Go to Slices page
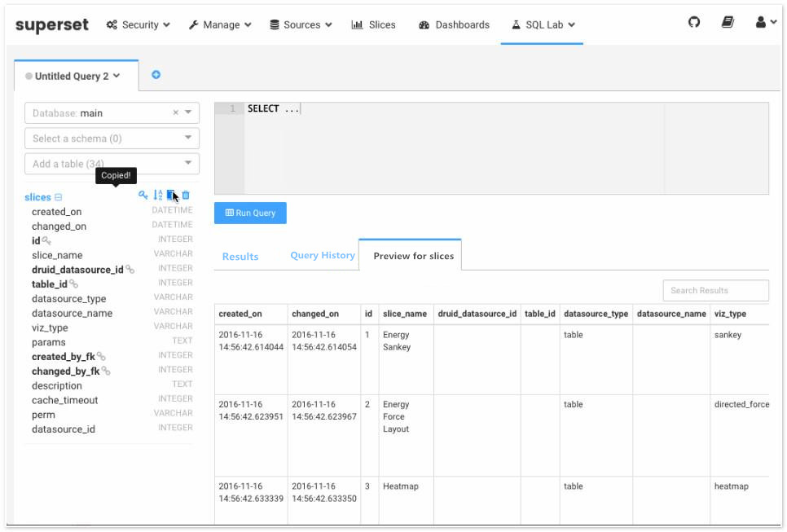Image resolution: width=787 pixels, height=532 pixels. (373, 24)
